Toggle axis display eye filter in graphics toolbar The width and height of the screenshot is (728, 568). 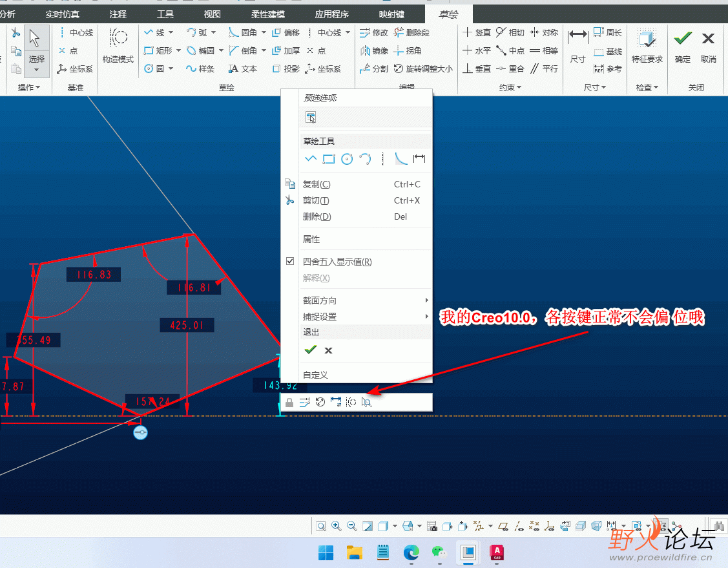[519, 526]
